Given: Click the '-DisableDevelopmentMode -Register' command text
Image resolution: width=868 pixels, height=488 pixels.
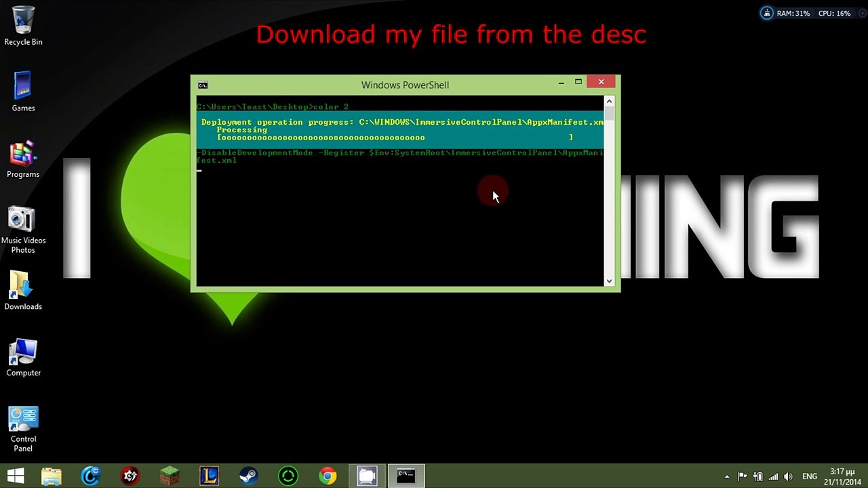Looking at the screenshot, I should [400, 157].
